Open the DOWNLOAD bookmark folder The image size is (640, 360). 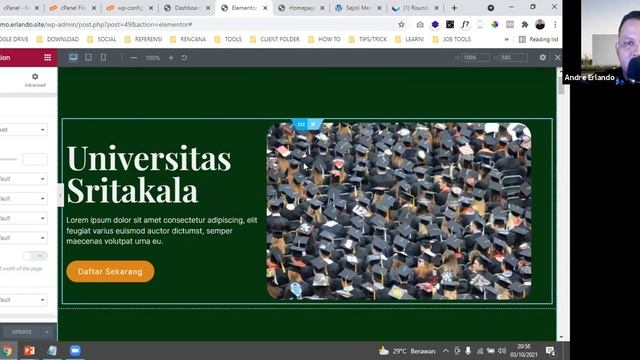click(58, 39)
